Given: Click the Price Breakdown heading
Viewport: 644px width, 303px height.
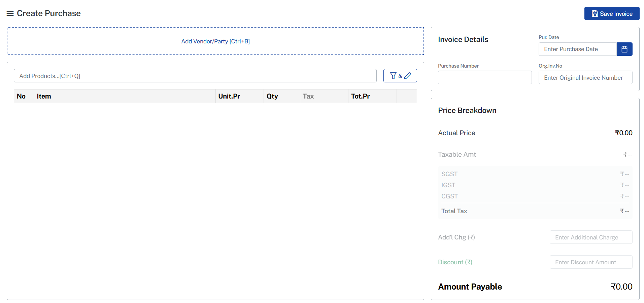Looking at the screenshot, I should [467, 110].
